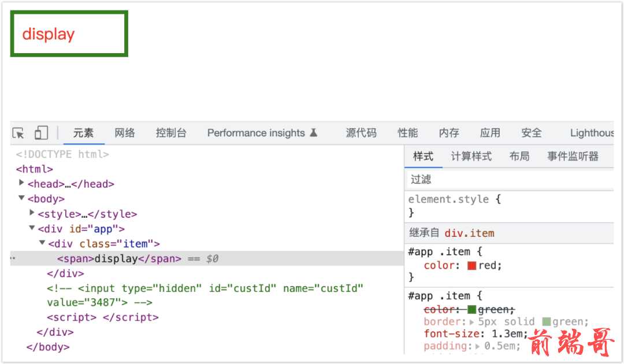
Task: Collapse the div id="app" node
Action: (32, 228)
